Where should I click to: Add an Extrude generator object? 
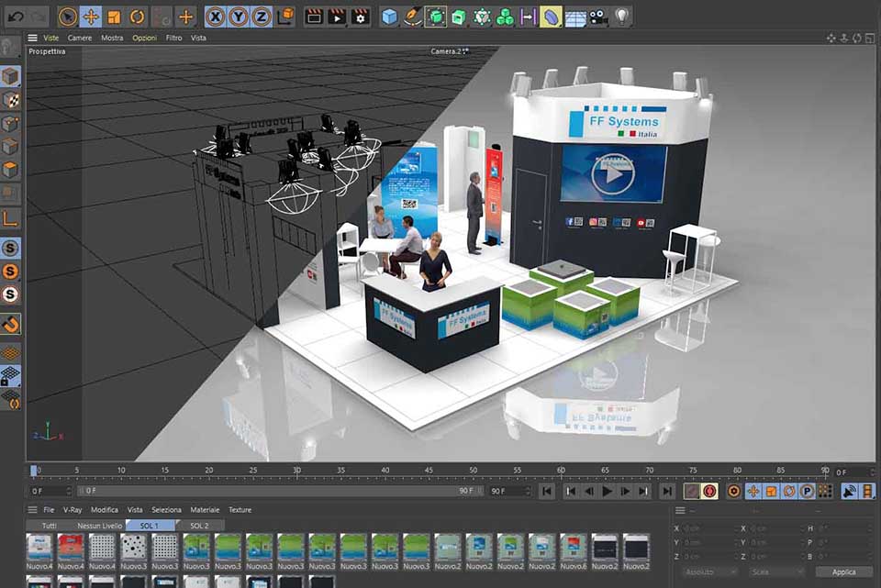coord(459,17)
